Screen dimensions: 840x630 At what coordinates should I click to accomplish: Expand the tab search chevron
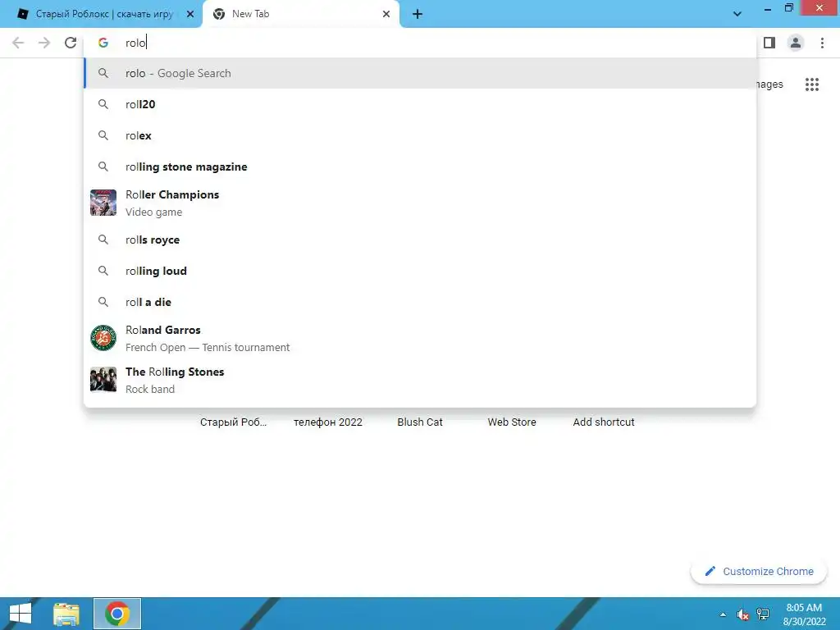737,14
